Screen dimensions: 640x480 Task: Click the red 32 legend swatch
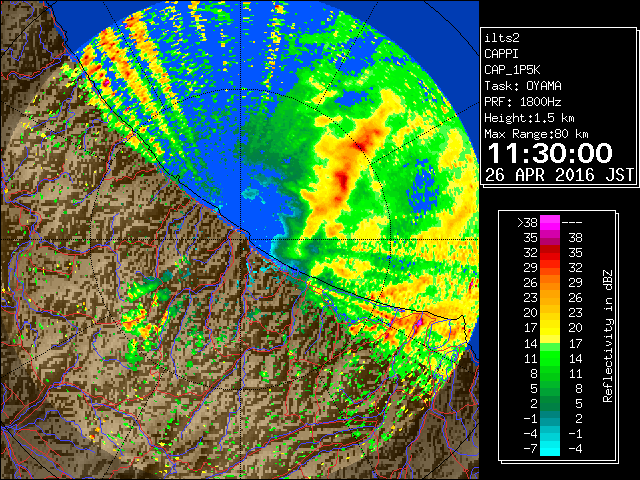point(550,253)
